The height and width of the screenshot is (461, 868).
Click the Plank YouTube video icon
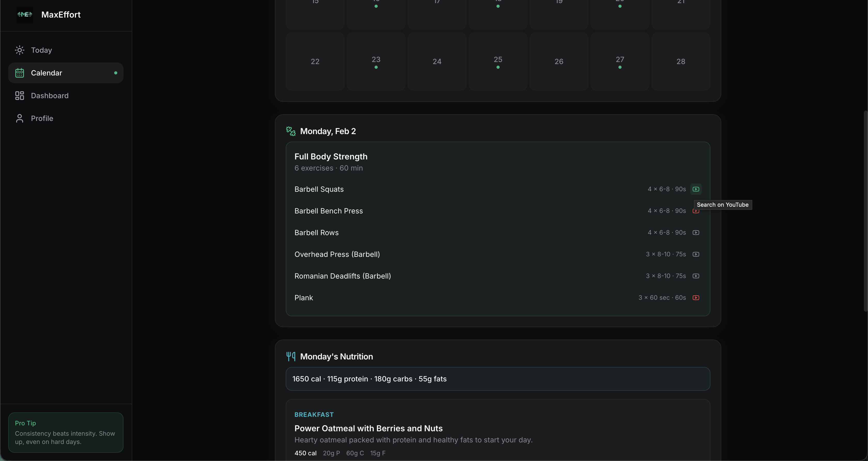[696, 298]
